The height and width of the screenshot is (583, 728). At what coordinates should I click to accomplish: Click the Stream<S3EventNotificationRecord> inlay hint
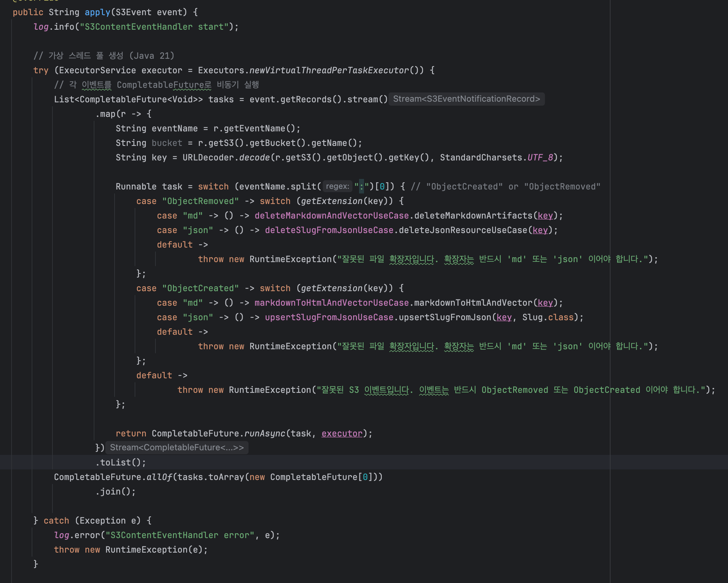(x=466, y=99)
